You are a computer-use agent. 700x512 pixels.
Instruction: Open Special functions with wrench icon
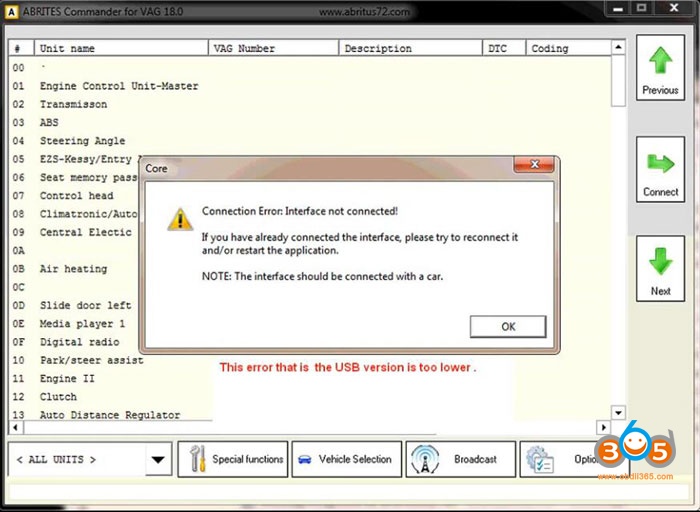click(233, 459)
